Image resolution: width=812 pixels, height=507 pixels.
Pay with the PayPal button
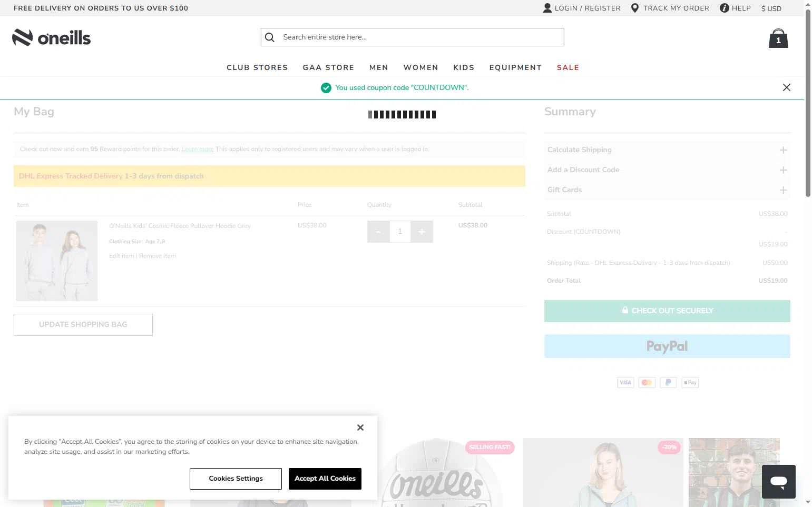[x=667, y=346]
